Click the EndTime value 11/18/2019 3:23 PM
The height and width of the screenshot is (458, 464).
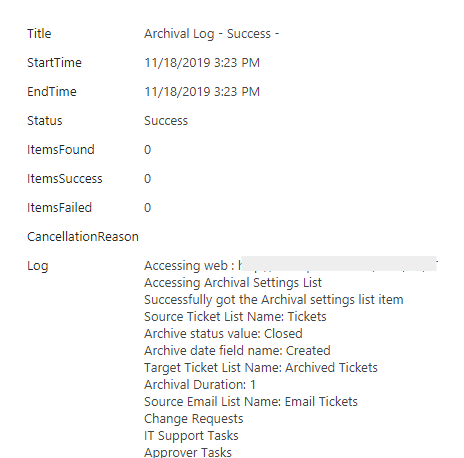pyautogui.click(x=202, y=92)
